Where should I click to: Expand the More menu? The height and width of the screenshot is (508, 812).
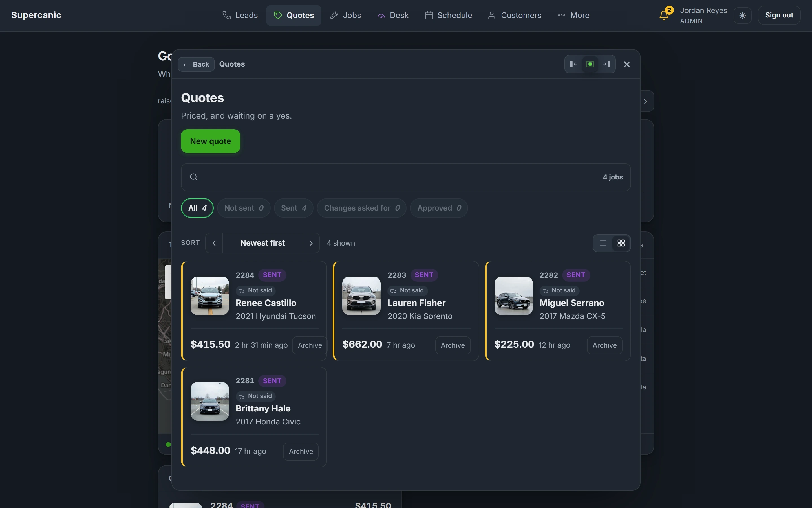(x=573, y=16)
